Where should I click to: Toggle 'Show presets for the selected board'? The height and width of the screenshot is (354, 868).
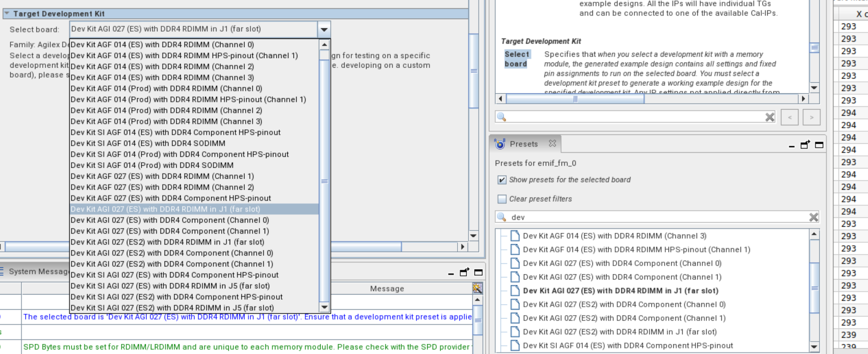point(502,180)
